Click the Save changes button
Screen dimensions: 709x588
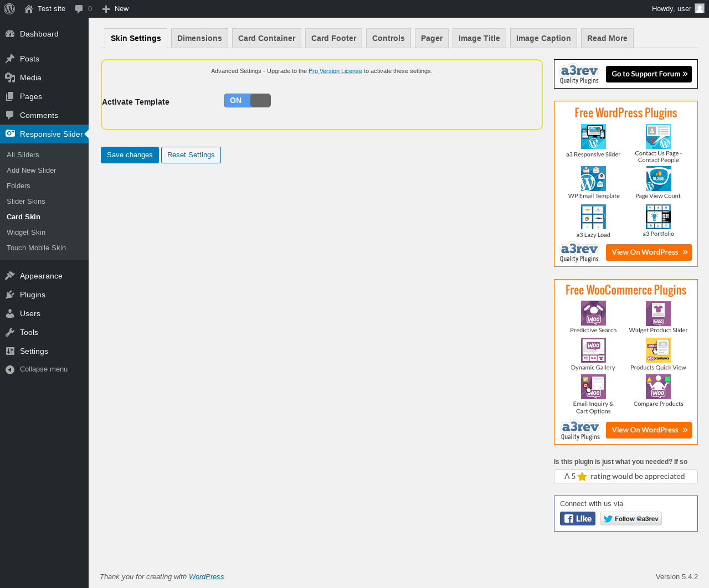tap(130, 155)
